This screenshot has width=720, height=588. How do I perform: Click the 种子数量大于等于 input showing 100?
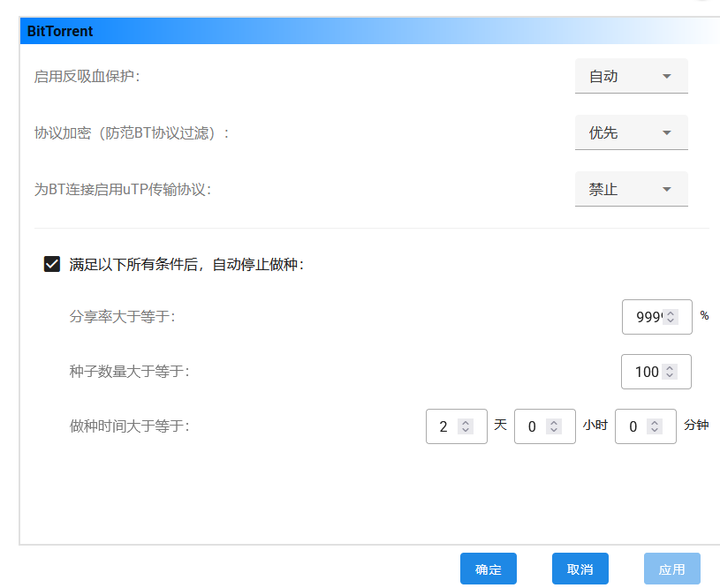[x=646, y=372]
